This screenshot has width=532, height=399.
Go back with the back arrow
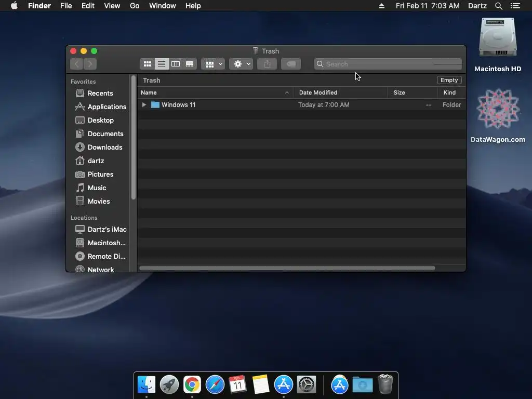(77, 64)
